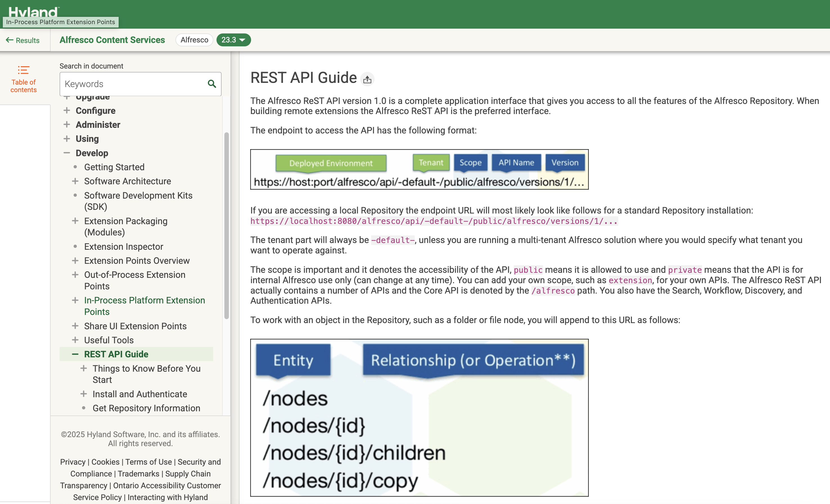Image resolution: width=830 pixels, height=504 pixels.
Task: Open In-Process Platform Extension Points link
Action: click(145, 306)
